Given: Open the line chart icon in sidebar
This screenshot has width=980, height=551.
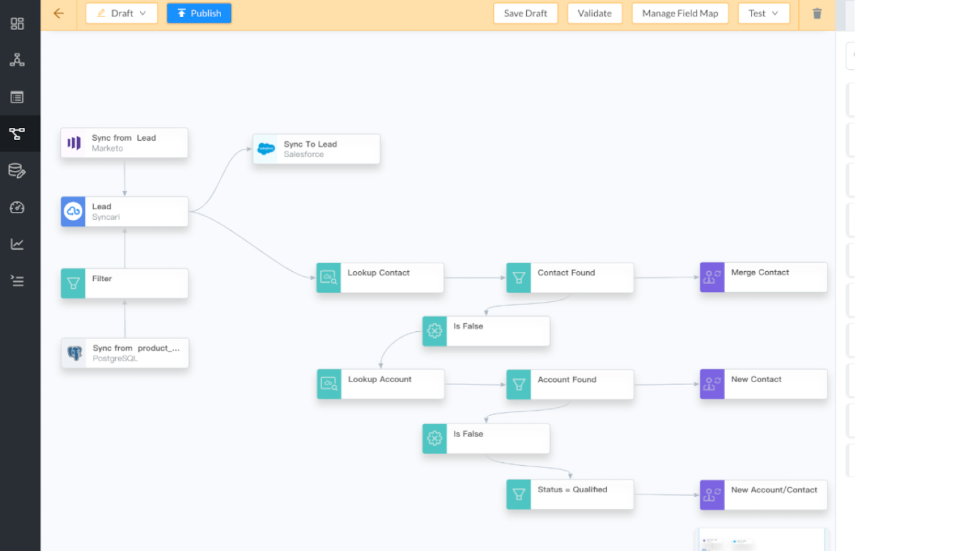Looking at the screenshot, I should coord(17,244).
